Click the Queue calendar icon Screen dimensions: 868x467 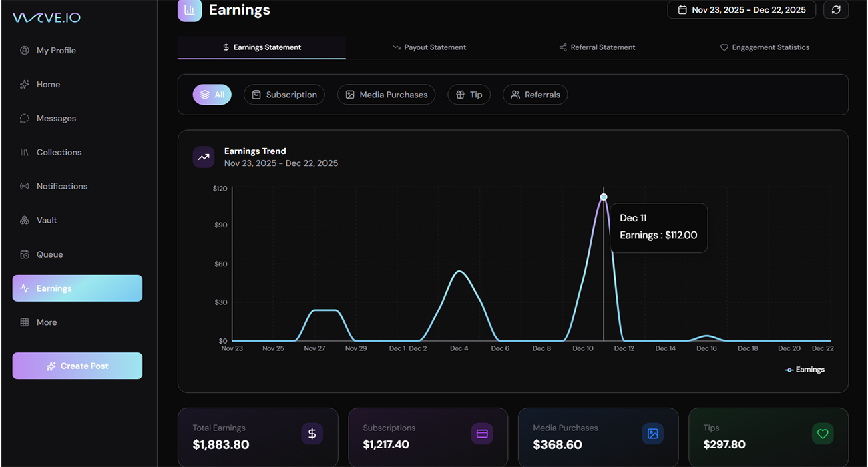tap(25, 254)
